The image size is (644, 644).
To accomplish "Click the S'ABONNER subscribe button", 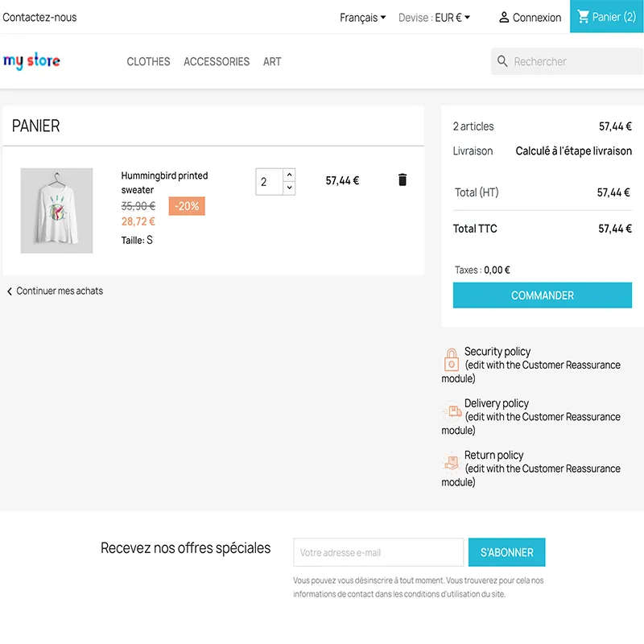I will (506, 552).
